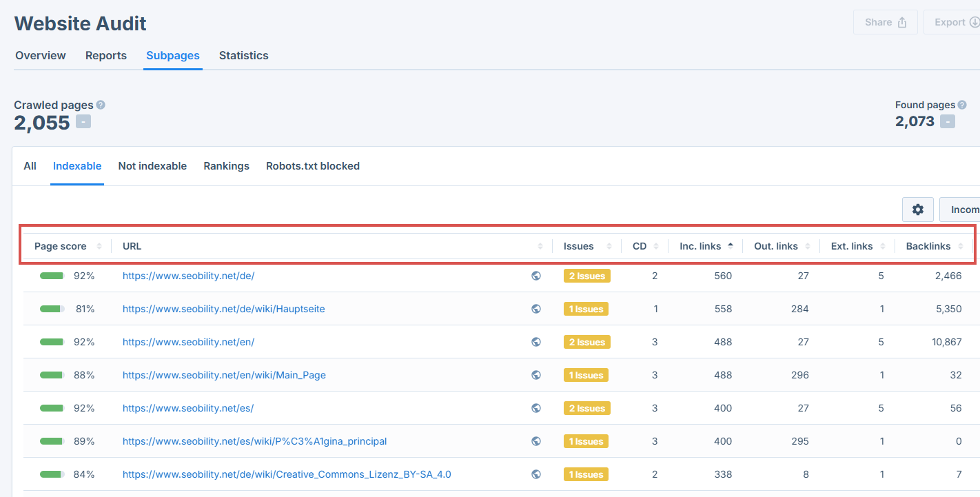Open the Creative_Commons_Lizenz_BY-SA_4.0 link
The width and height of the screenshot is (980, 497).
(287, 474)
